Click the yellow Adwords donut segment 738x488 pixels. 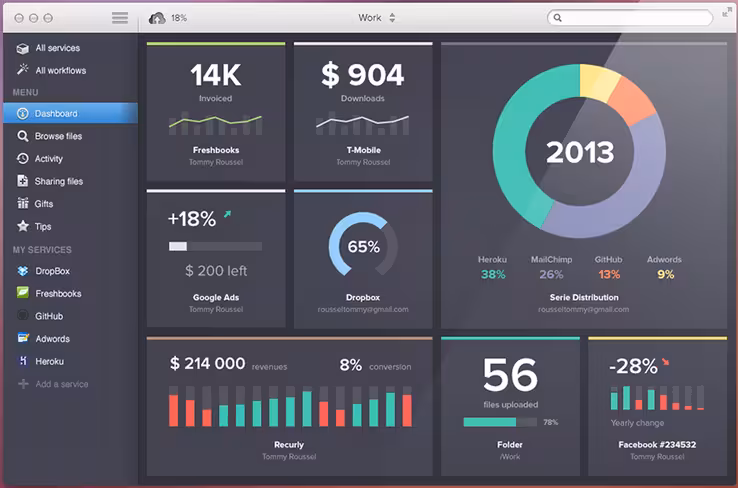coord(598,81)
